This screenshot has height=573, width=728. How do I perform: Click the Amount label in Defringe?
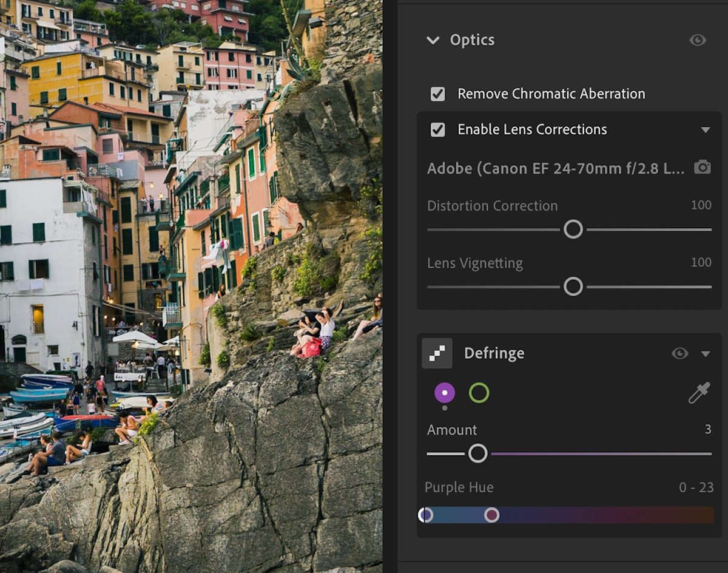click(451, 430)
